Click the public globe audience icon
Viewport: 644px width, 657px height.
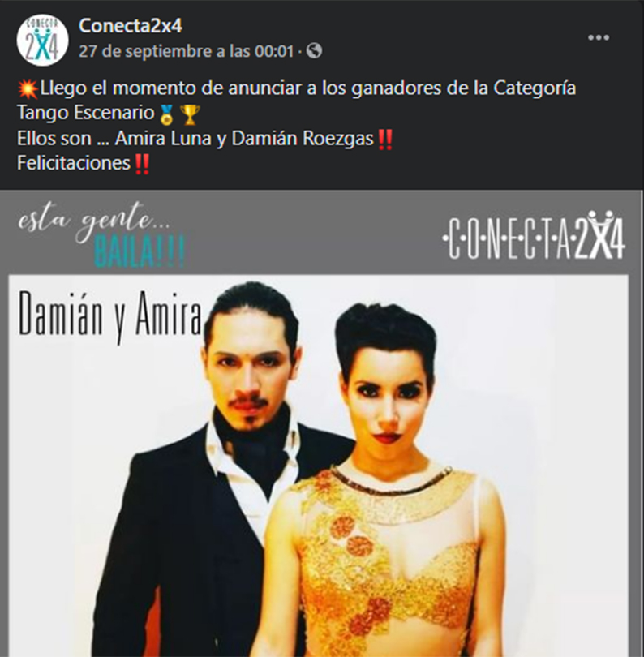tap(314, 51)
